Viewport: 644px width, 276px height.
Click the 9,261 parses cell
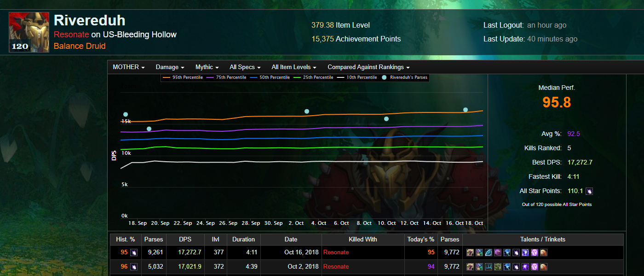tap(154, 253)
